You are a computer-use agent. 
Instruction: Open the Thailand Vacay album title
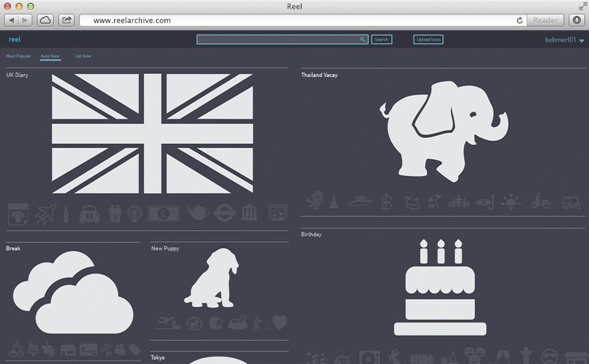pyautogui.click(x=319, y=74)
